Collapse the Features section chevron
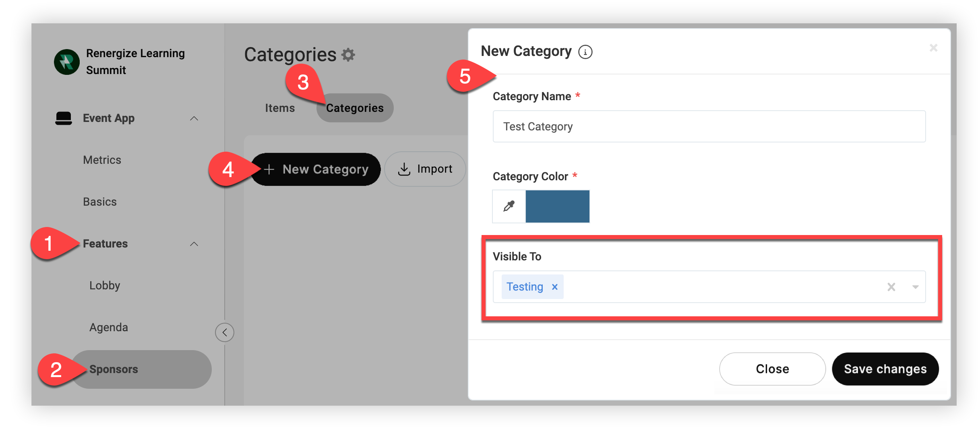 (x=194, y=244)
